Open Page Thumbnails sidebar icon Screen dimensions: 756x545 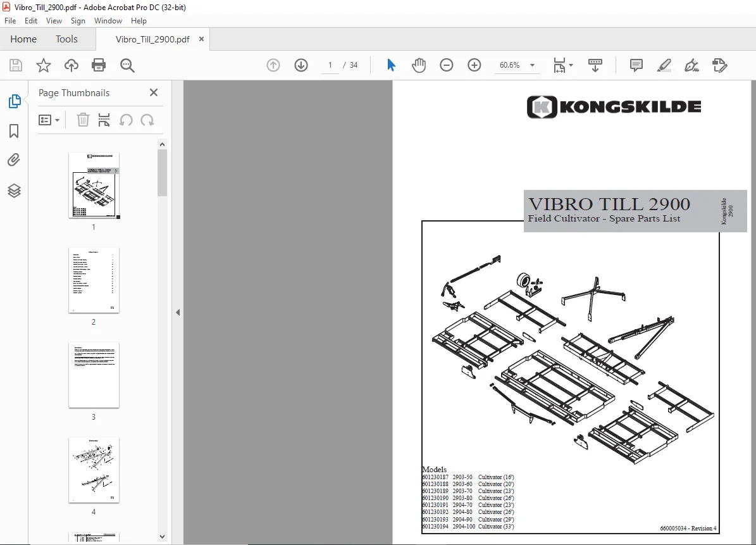(x=15, y=101)
